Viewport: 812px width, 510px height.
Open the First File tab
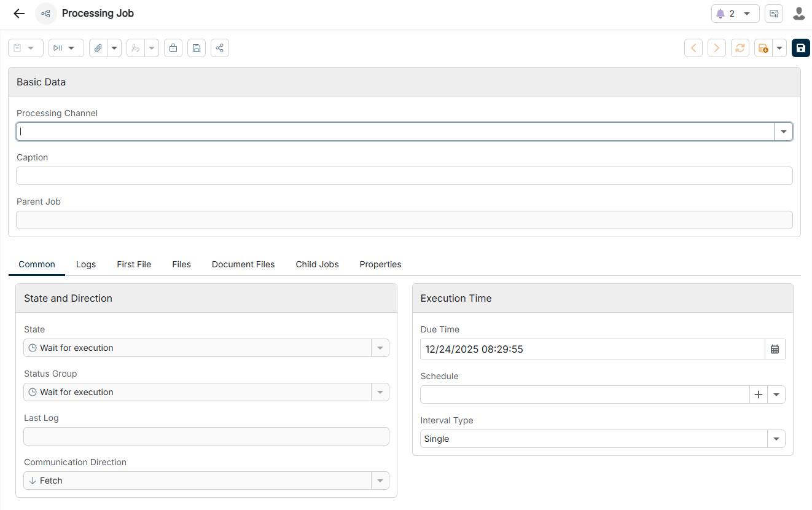point(134,264)
